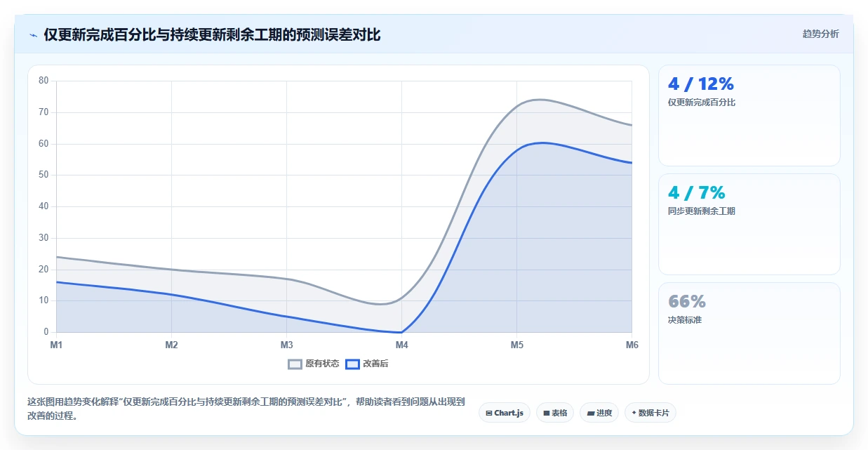The image size is (868, 450).
Task: Click the 仅更新完成百分比 card label
Action: pyautogui.click(x=702, y=102)
